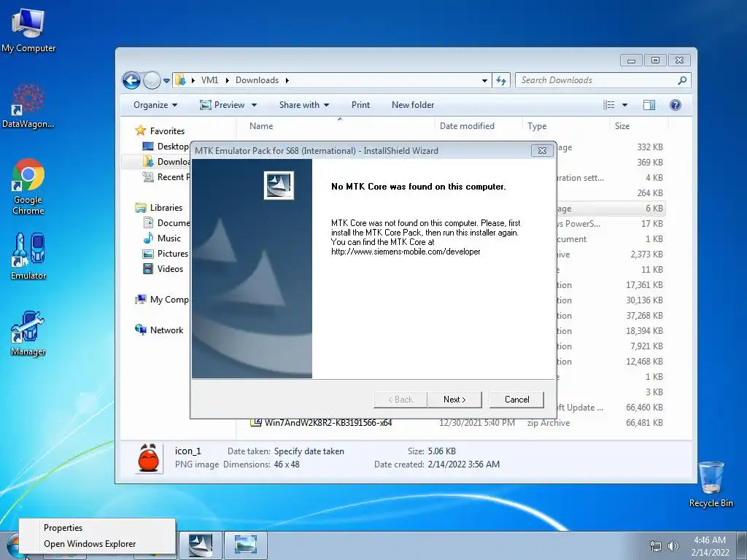Close the InstallShield Wizard dialog
This screenshot has height=560, width=747.
[542, 150]
